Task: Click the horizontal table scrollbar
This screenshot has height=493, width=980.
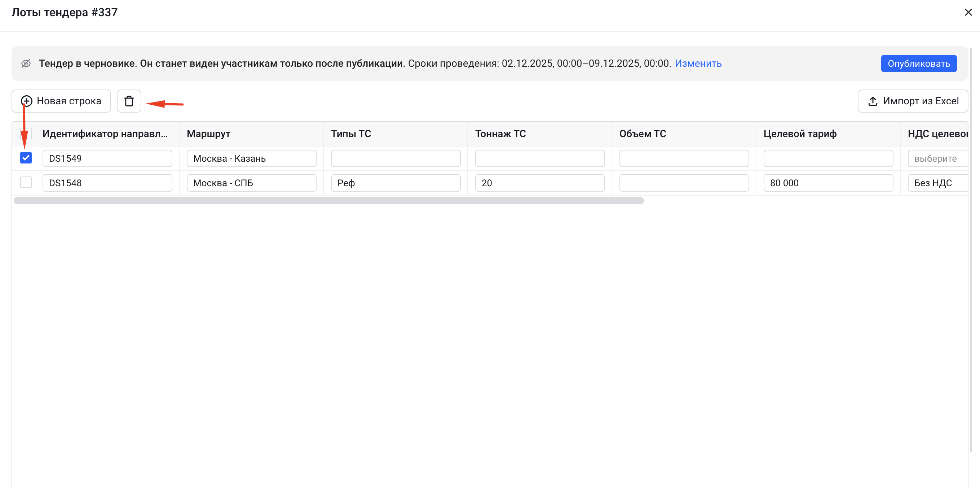Action: [x=329, y=201]
